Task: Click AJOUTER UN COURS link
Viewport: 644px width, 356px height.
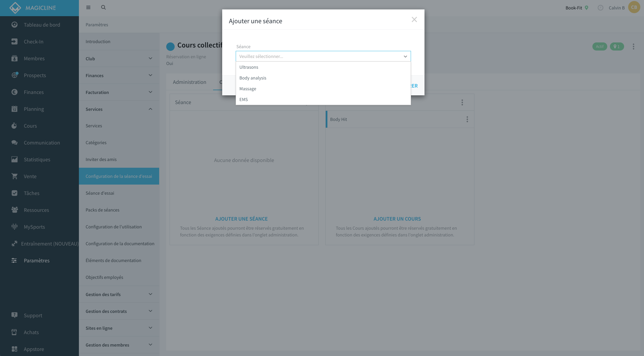Action: point(397,219)
